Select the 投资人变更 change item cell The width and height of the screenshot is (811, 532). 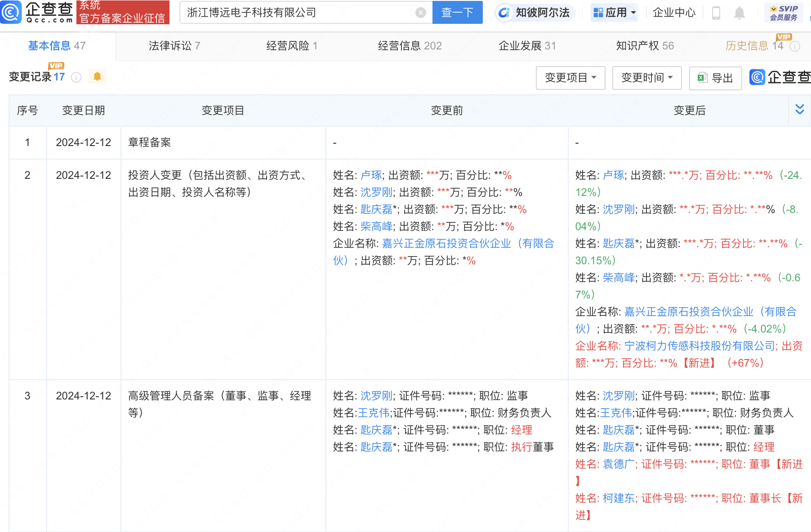(223, 270)
